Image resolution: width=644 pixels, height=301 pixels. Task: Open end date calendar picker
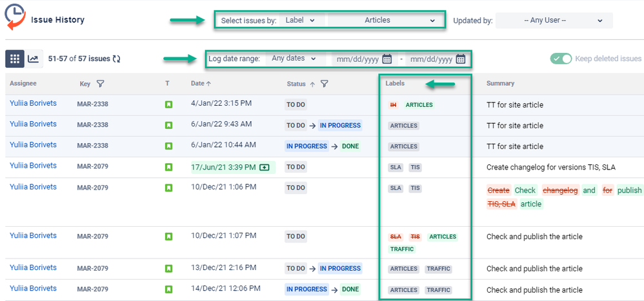pos(460,59)
